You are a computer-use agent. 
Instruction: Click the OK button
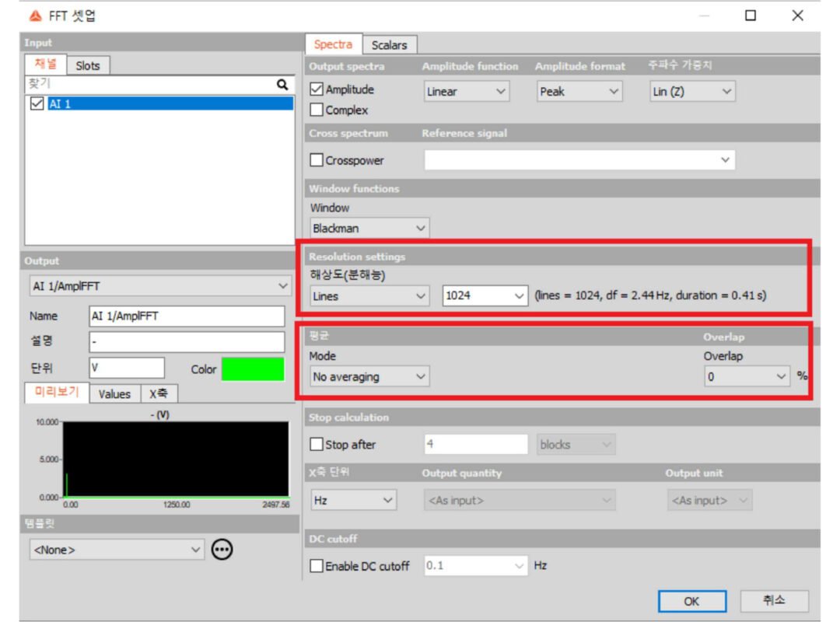[x=691, y=601]
